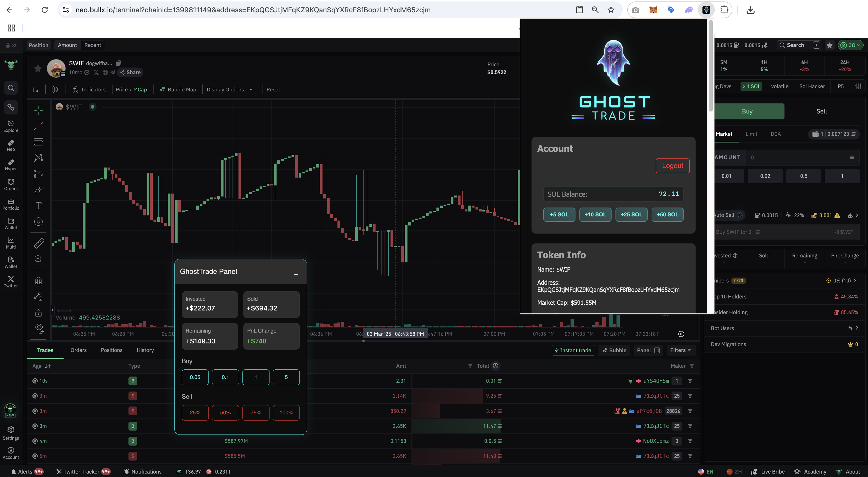Open the Multi chart view in sidebar

[11, 243]
